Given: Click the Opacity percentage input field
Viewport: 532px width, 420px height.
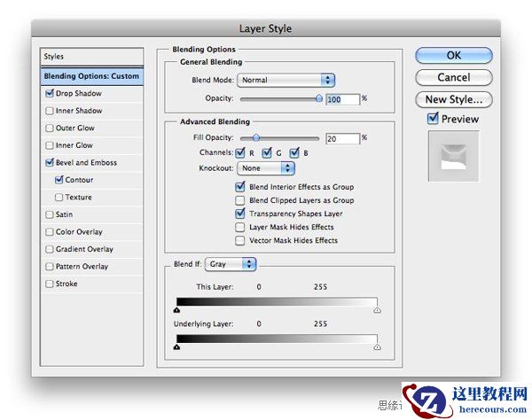Looking at the screenshot, I should (342, 99).
